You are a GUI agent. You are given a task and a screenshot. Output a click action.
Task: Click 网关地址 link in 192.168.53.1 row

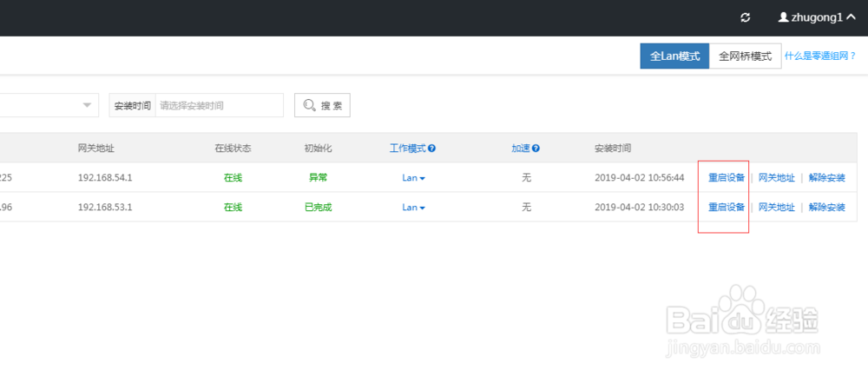[x=776, y=208]
